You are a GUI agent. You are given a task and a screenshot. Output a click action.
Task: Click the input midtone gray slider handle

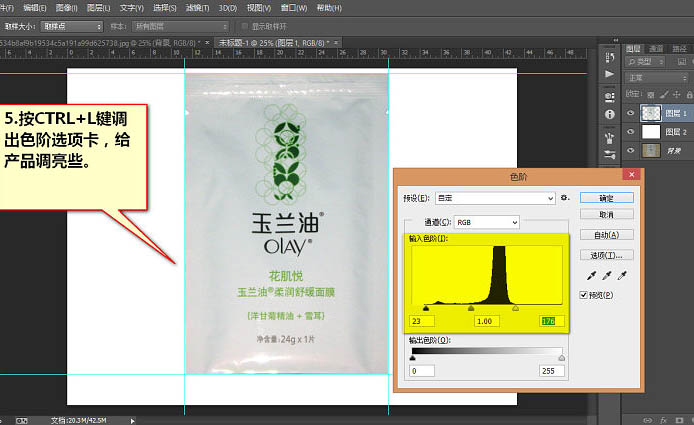coord(471,308)
